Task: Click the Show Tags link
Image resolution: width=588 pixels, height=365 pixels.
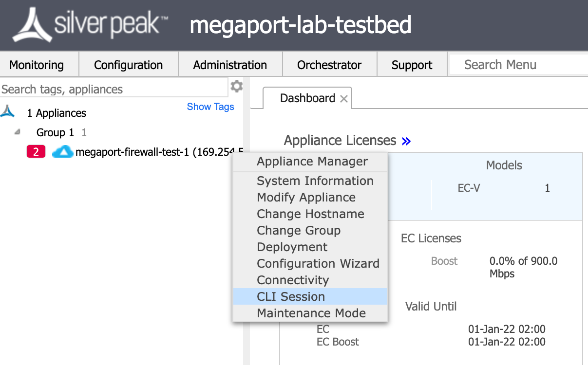Action: (210, 107)
